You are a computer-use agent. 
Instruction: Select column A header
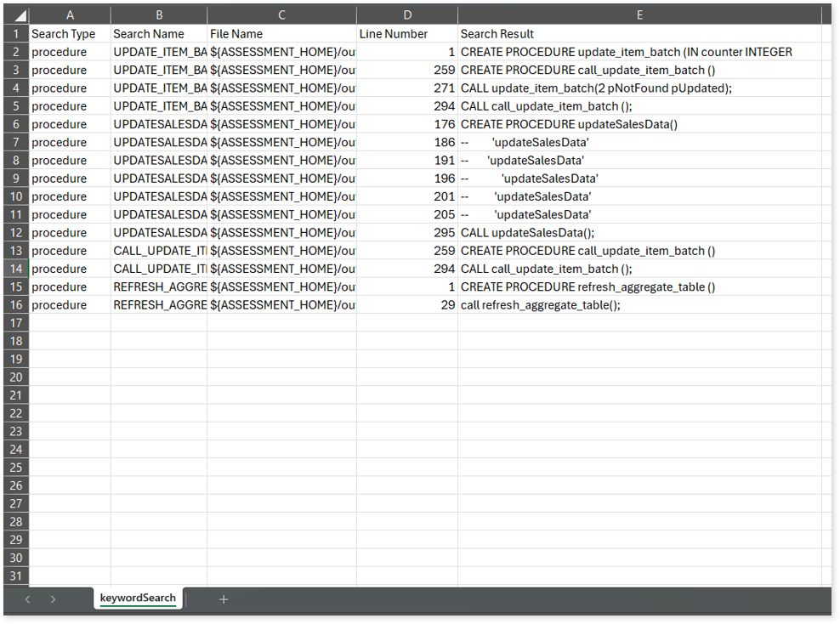click(x=70, y=15)
